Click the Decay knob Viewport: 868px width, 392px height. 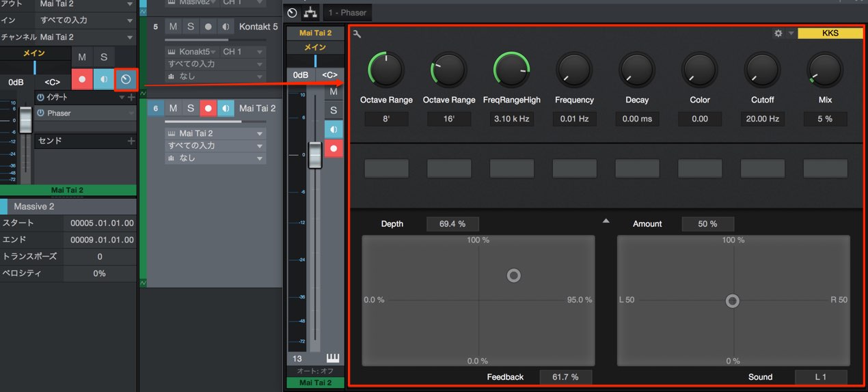click(637, 70)
